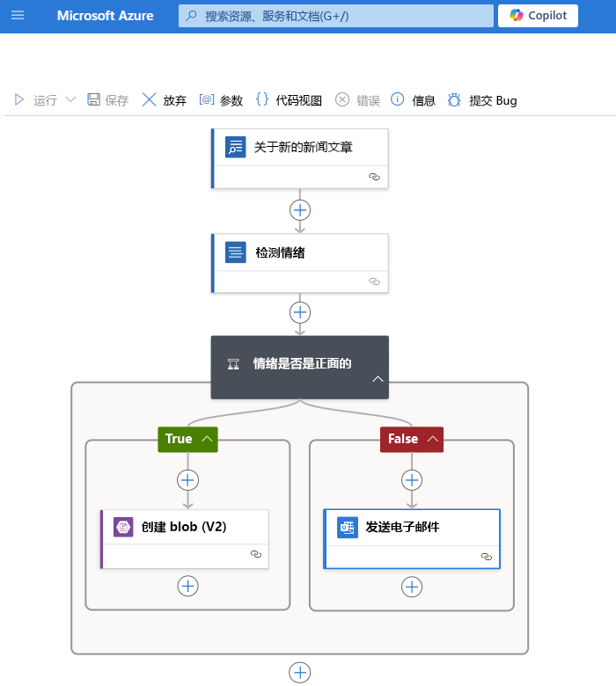This screenshot has width=616, height=686.
Task: Add action below 发送电子邮件
Action: (412, 587)
